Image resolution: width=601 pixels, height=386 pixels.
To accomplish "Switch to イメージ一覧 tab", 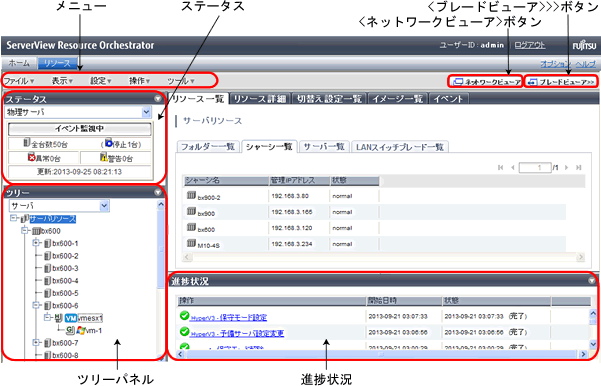I will pyautogui.click(x=397, y=99).
